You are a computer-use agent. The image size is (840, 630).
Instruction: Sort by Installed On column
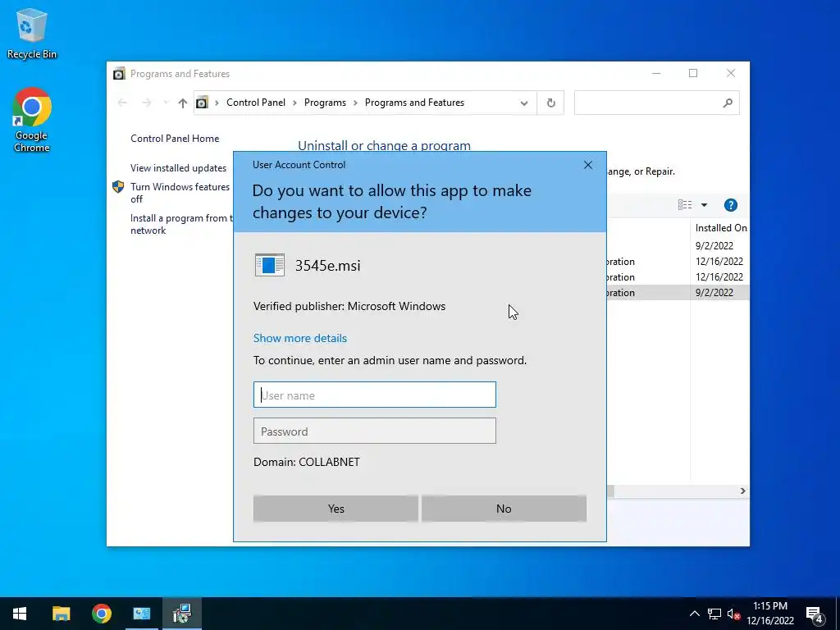coord(720,228)
